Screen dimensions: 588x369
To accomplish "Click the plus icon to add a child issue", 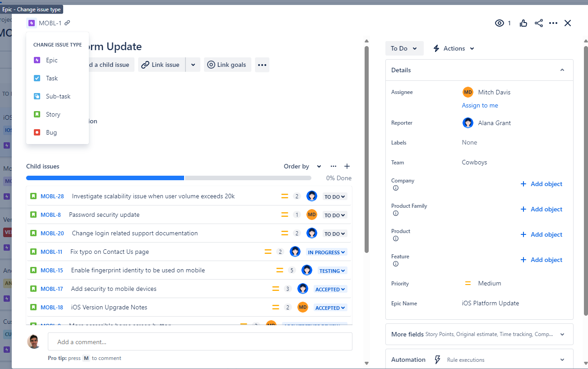I will pos(347,166).
